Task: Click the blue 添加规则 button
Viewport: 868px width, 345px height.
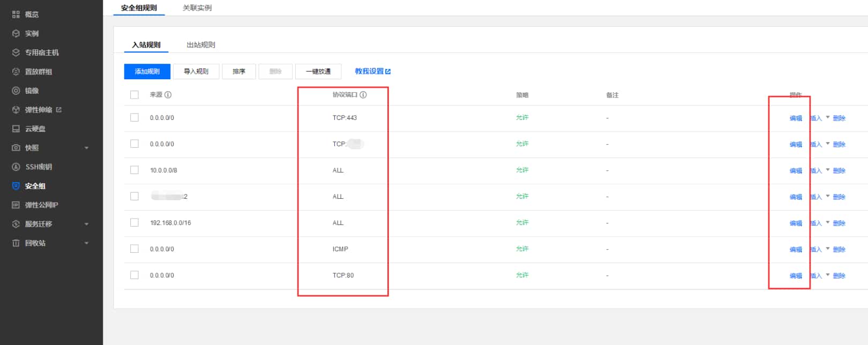Action: 147,71
